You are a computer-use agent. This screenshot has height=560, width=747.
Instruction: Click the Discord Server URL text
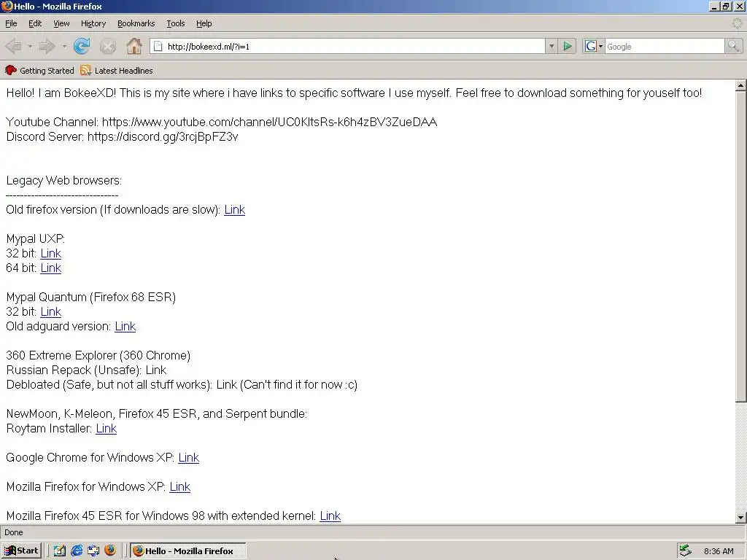tap(163, 136)
